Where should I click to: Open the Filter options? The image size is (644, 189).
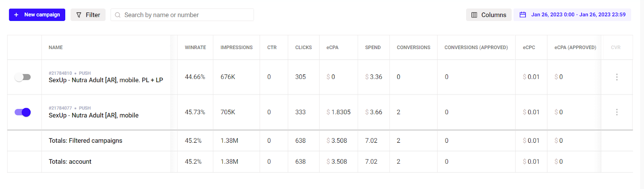[88, 15]
